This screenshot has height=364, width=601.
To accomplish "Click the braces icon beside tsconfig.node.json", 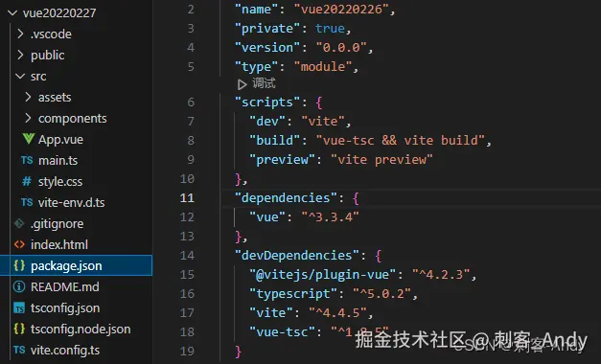I will 19,329.
